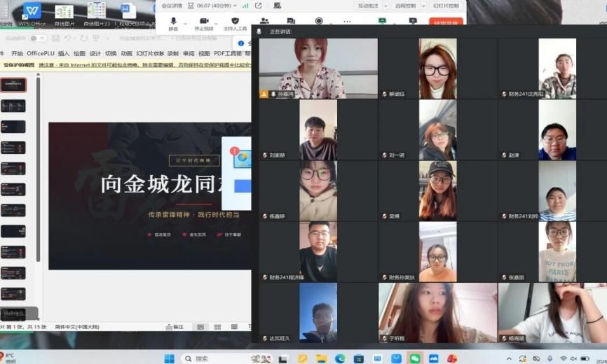Switch to normal view in status bar
Viewport: 607px width, 364px height.
tap(200, 327)
